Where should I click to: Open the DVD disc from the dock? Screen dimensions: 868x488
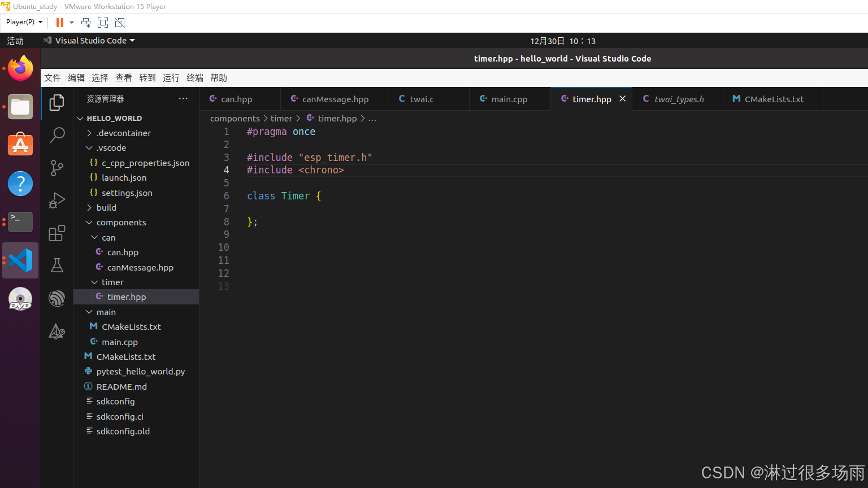20,299
